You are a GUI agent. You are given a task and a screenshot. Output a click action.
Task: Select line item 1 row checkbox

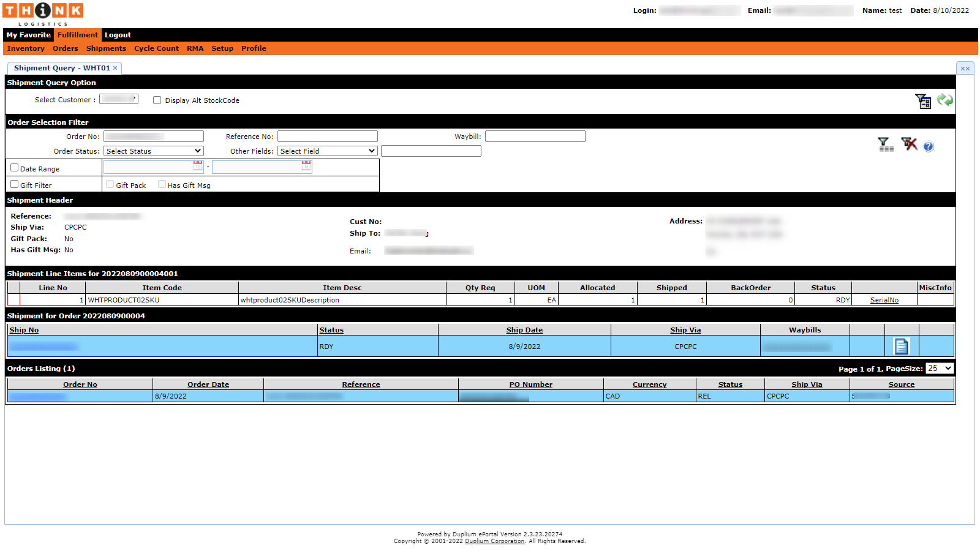click(13, 300)
